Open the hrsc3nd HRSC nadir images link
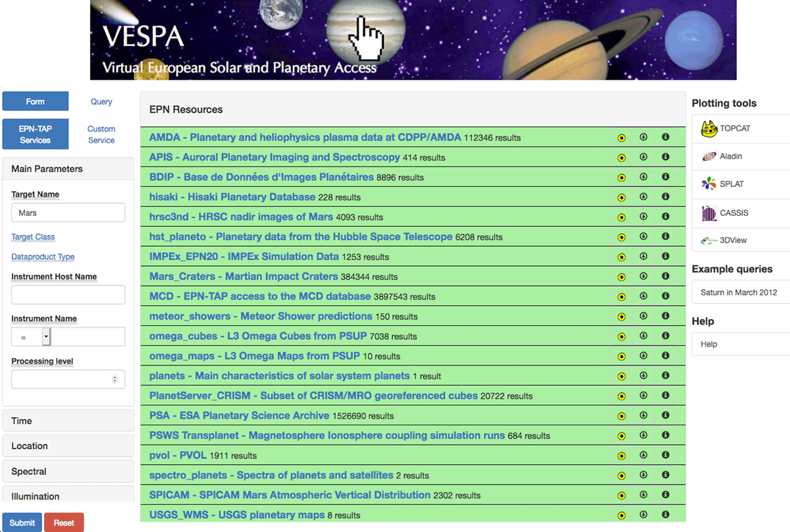 click(x=241, y=217)
